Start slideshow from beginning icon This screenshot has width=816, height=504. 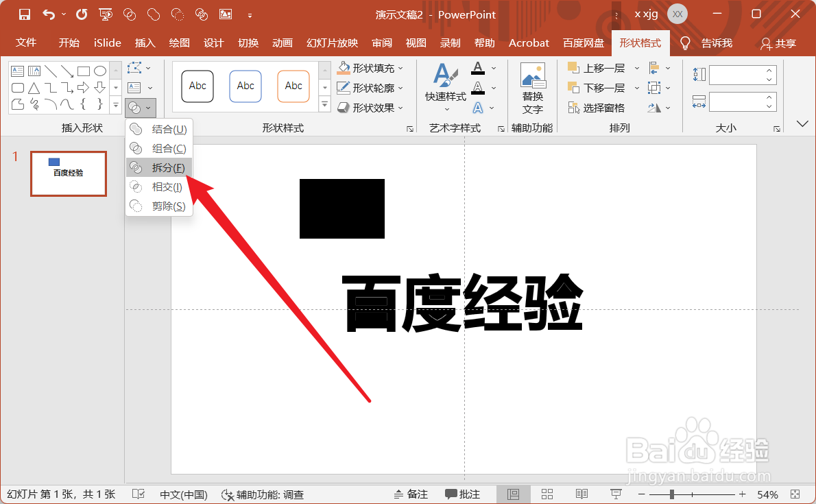click(106, 14)
